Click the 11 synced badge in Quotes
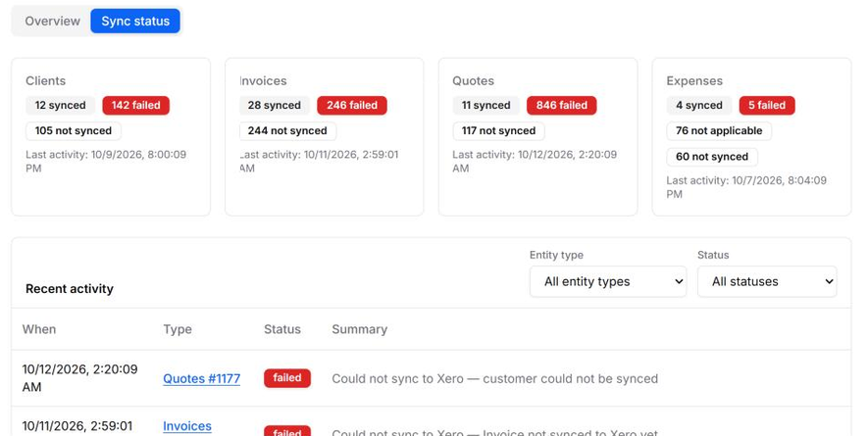Screen dimensions: 868x436 coord(486,105)
